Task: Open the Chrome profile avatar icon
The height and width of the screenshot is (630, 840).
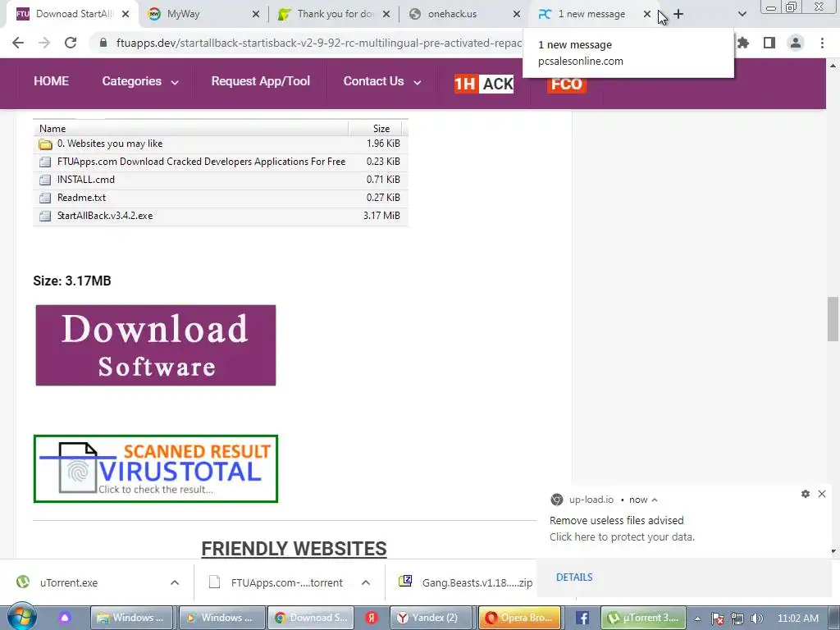Action: point(796,43)
